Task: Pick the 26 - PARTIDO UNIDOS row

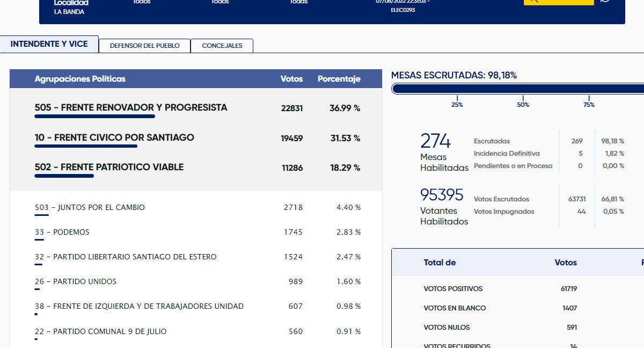Action: pyautogui.click(x=75, y=281)
